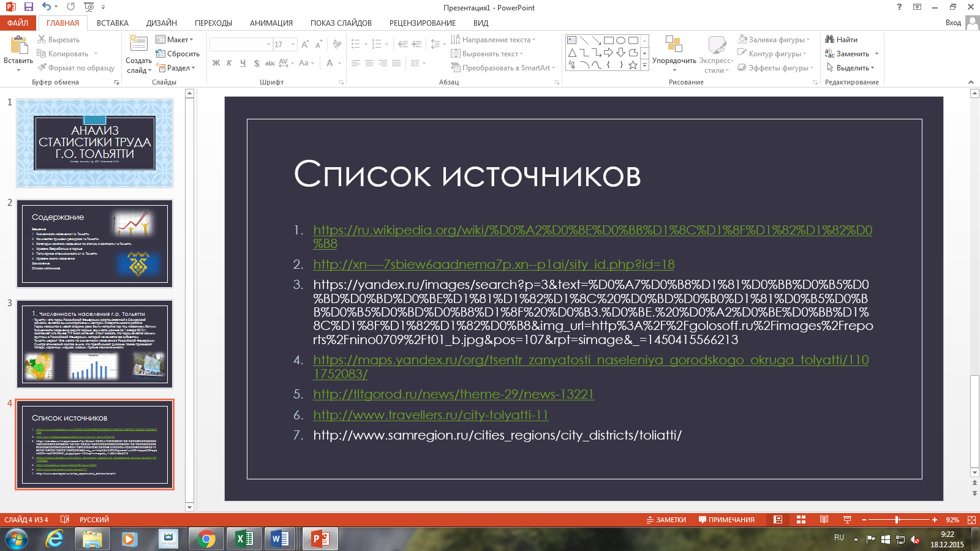This screenshot has height=551, width=980.
Task: Center text in paragraph group
Action: 369,63
